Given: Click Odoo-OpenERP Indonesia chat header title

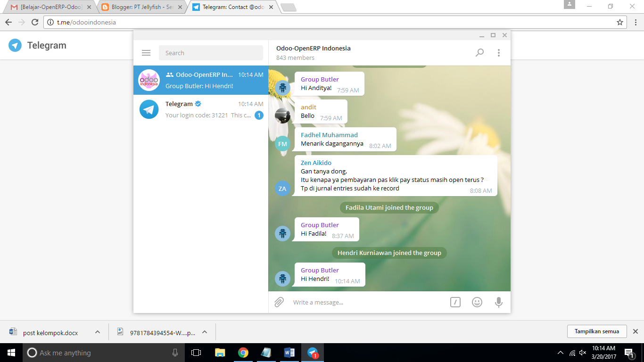Looking at the screenshot, I should [314, 48].
